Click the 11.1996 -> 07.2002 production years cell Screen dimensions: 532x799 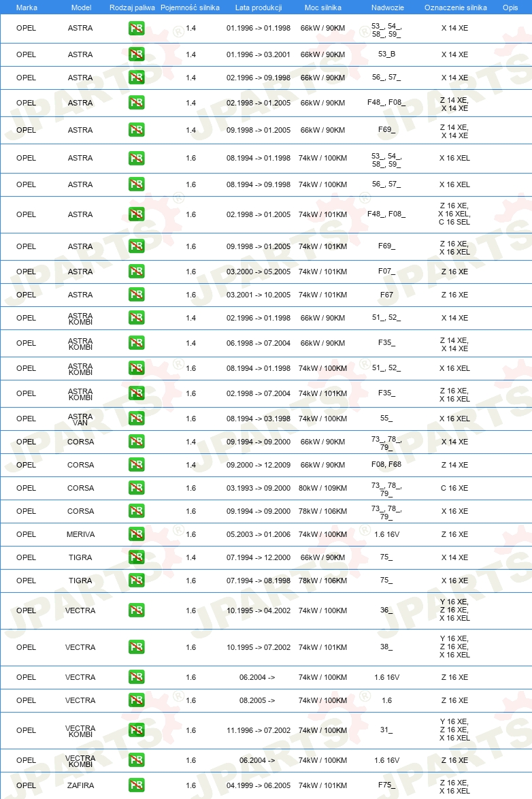pyautogui.click(x=259, y=730)
